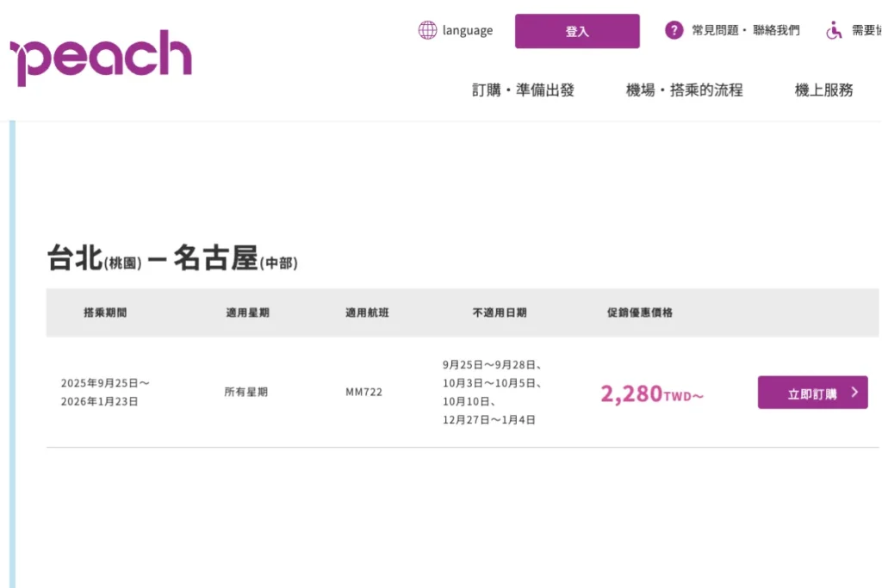Image resolution: width=882 pixels, height=588 pixels.
Task: Click excluded date 10月10日
Action: coord(469,401)
